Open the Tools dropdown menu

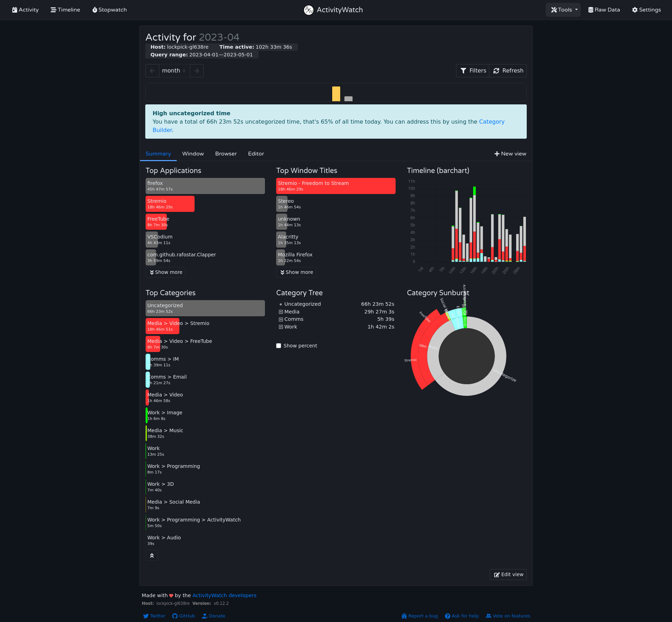[563, 10]
